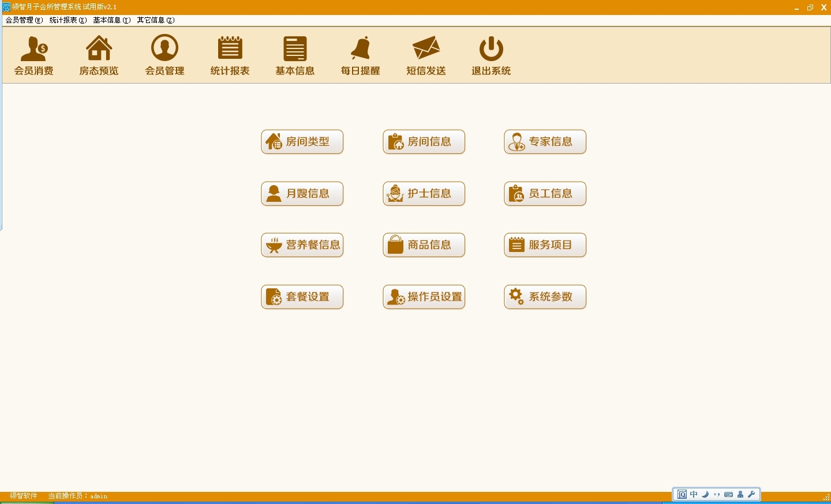Viewport: 831px width, 504px height.
Task: Open 会员管理 toolbar icon
Action: 164,55
